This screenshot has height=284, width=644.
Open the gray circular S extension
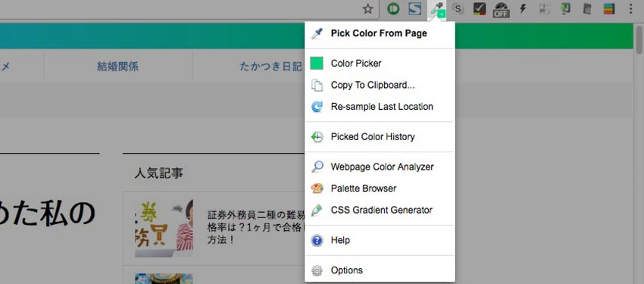pyautogui.click(x=458, y=8)
